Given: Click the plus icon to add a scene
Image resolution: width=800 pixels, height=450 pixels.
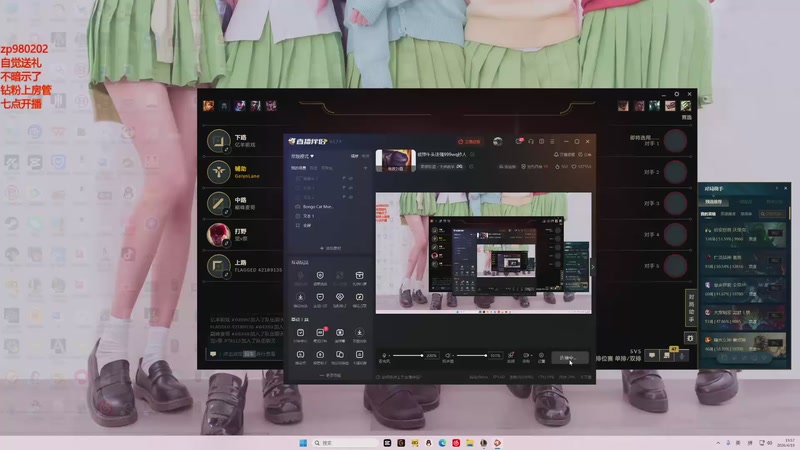Looking at the screenshot, I should pos(365,168).
